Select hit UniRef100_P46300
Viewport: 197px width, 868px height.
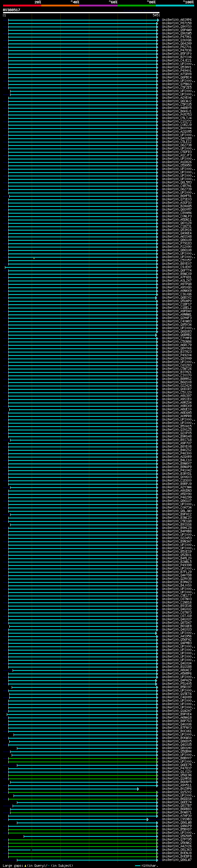[177, 453]
